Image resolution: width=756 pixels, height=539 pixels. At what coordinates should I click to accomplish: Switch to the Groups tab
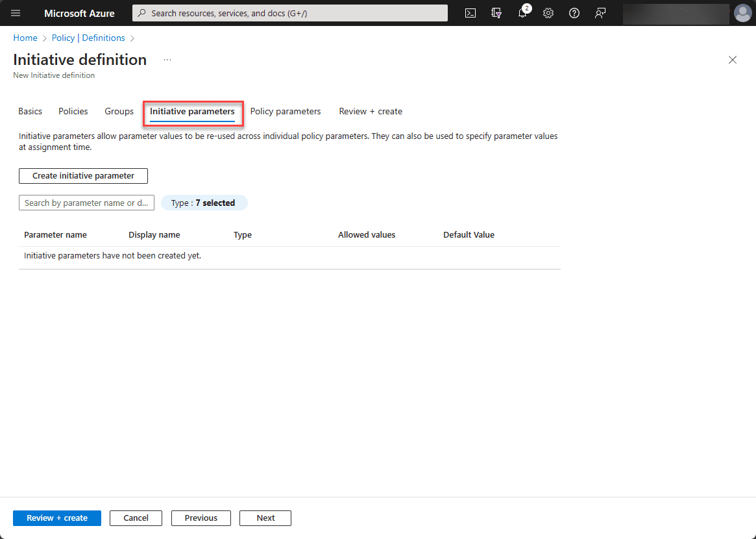pos(119,112)
